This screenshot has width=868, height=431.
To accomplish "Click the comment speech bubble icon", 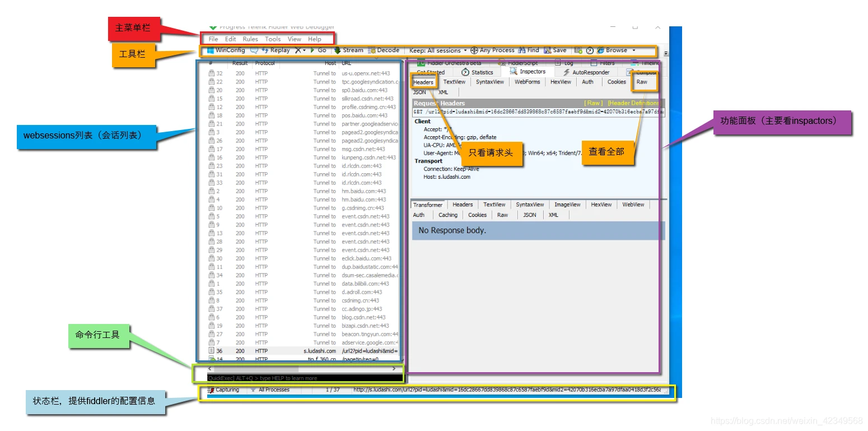I will coord(254,50).
